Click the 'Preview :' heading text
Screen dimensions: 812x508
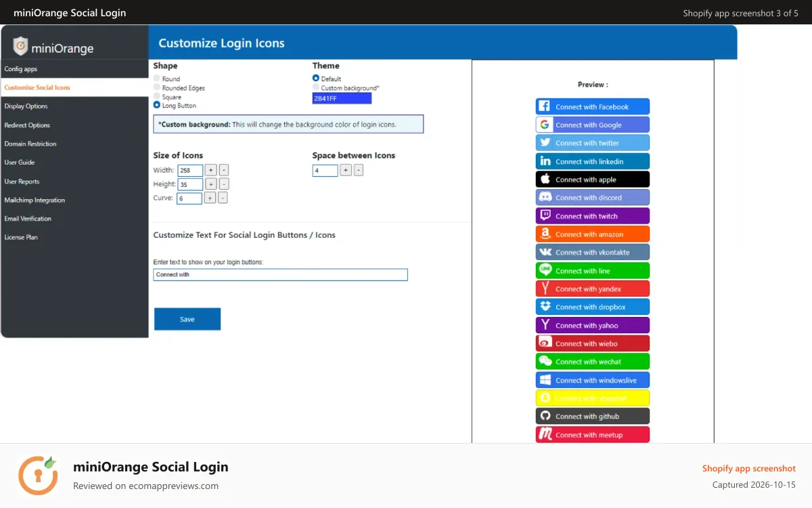[x=593, y=85]
